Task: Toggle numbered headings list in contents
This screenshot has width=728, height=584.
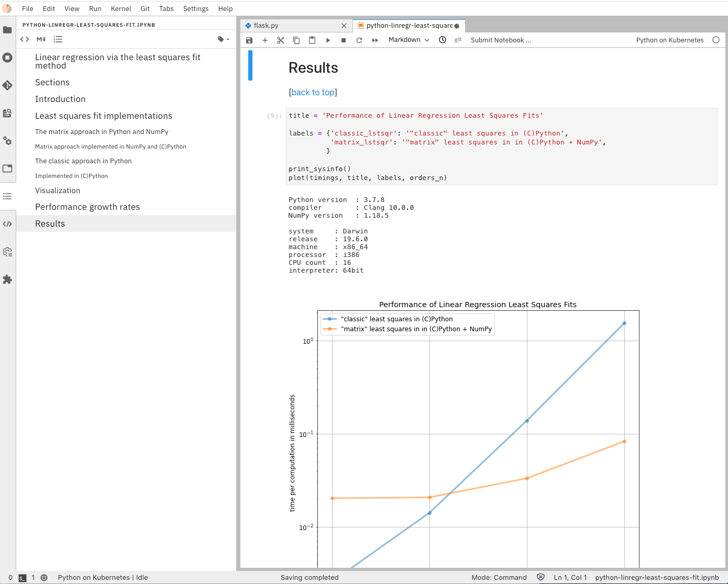Action: [58, 39]
